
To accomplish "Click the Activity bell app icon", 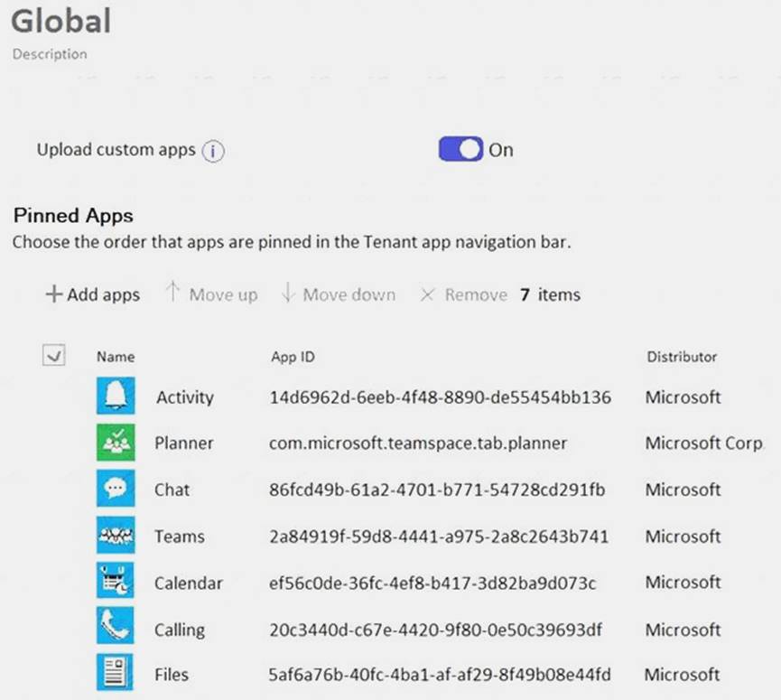I will 116,397.
